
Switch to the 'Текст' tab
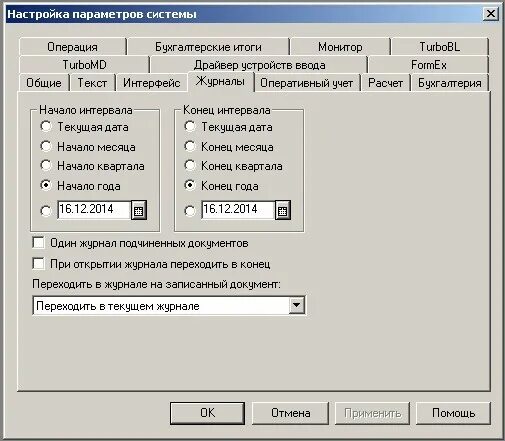(x=92, y=83)
